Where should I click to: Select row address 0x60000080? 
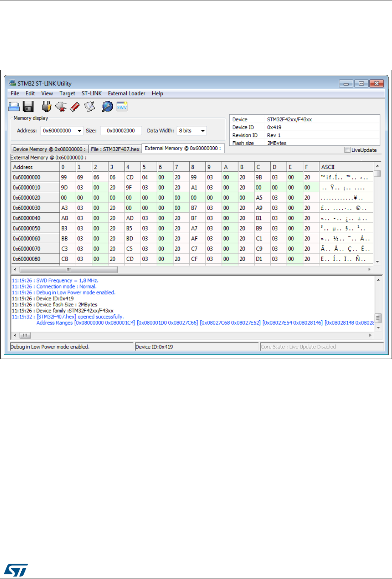[x=35, y=259]
